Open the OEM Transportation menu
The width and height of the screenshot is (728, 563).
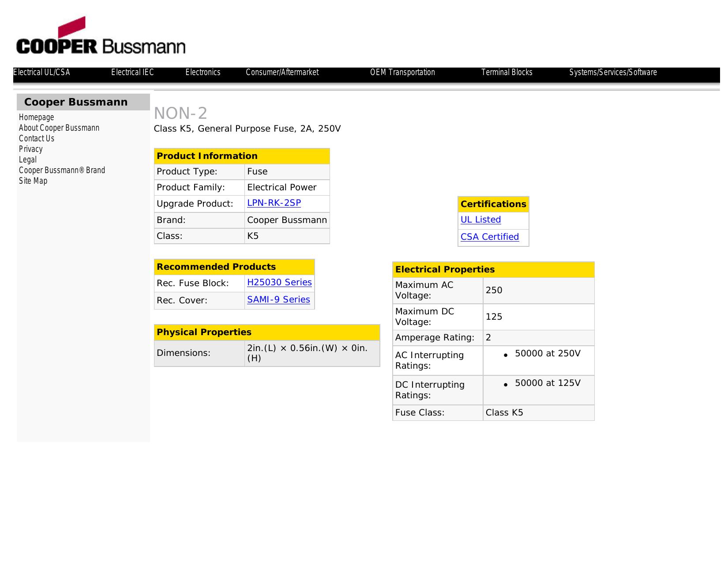(x=402, y=72)
